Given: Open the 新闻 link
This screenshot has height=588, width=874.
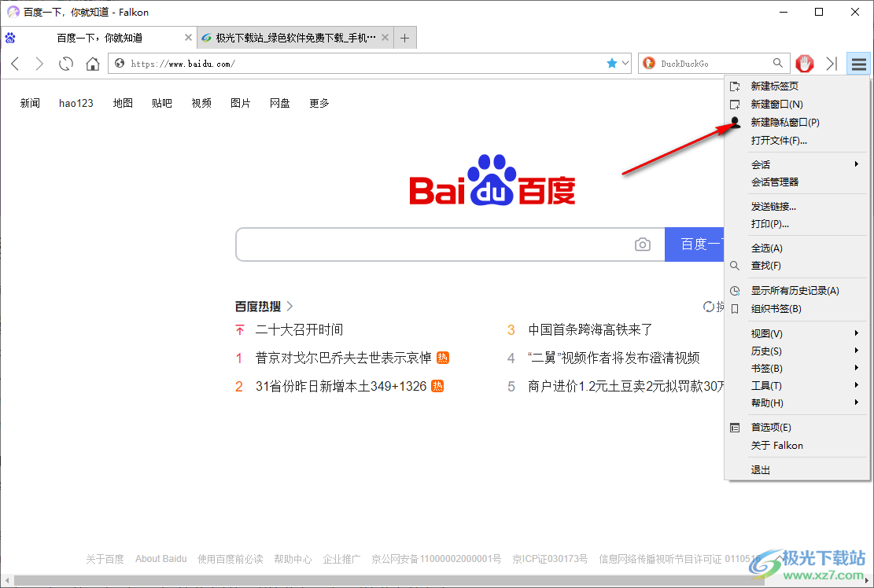Looking at the screenshot, I should click(30, 103).
